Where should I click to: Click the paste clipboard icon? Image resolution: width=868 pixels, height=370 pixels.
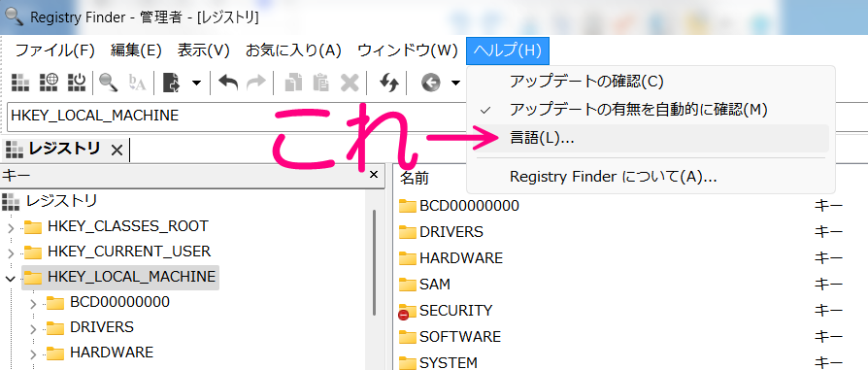pos(320,84)
